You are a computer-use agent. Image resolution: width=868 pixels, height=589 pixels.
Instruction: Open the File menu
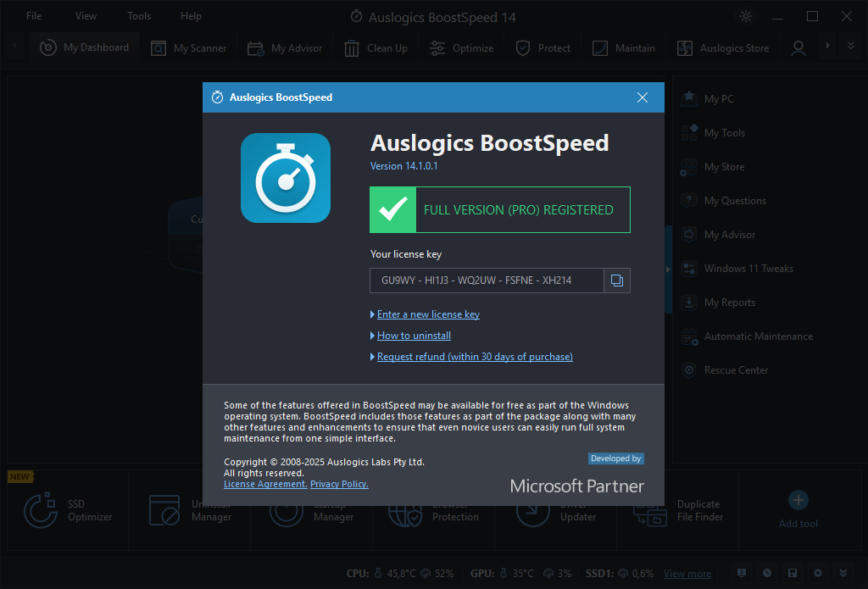34,16
